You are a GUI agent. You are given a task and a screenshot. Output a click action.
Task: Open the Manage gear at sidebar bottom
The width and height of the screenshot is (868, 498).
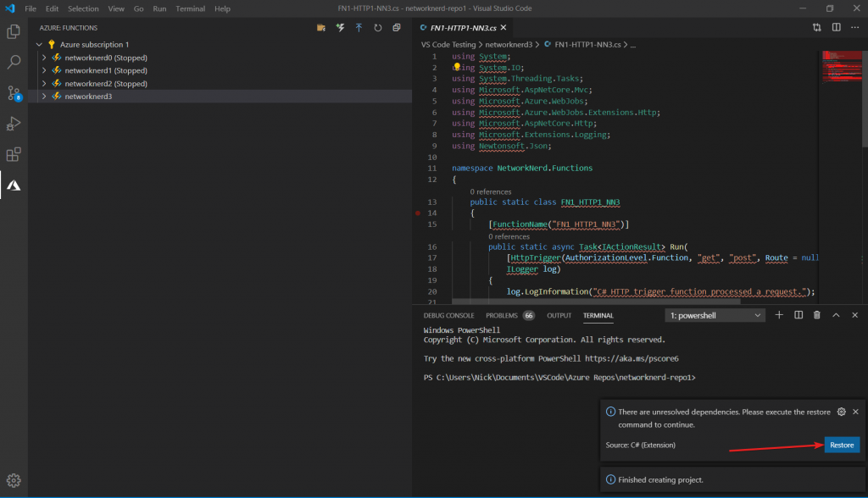point(14,480)
